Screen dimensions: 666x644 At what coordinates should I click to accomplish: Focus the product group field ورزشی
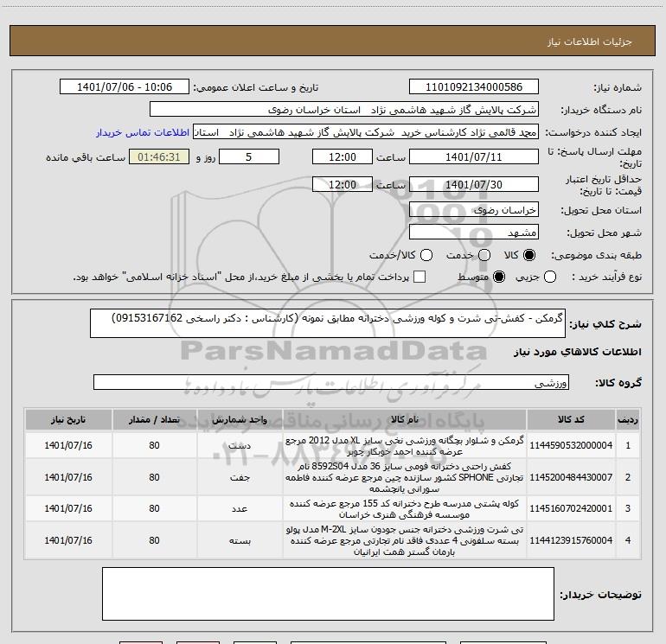[x=330, y=382]
